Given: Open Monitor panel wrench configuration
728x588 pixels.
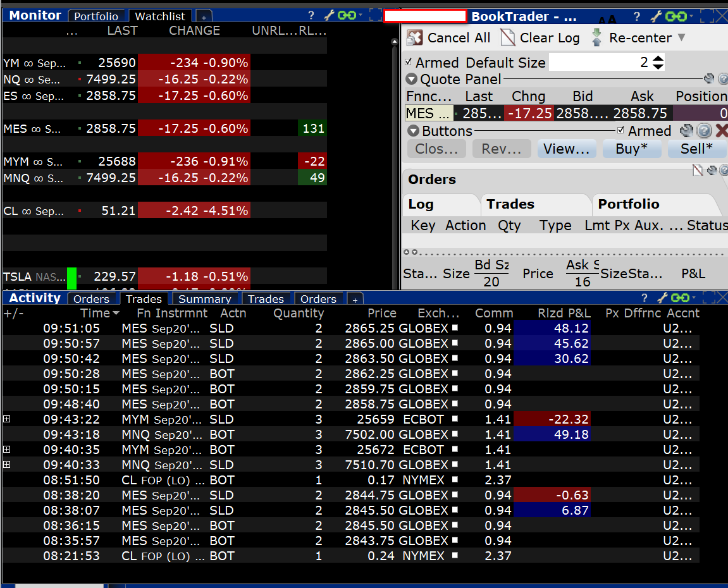Looking at the screenshot, I should tap(329, 16).
